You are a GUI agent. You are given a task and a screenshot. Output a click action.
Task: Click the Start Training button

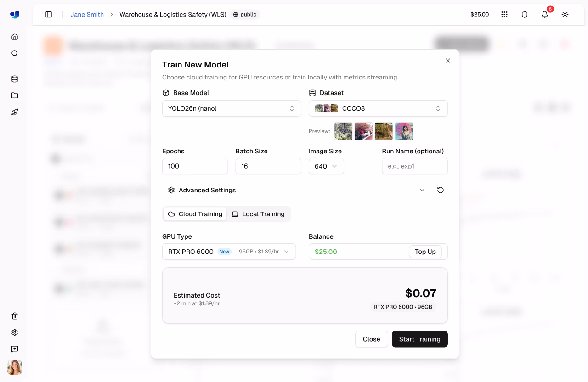pyautogui.click(x=420, y=339)
